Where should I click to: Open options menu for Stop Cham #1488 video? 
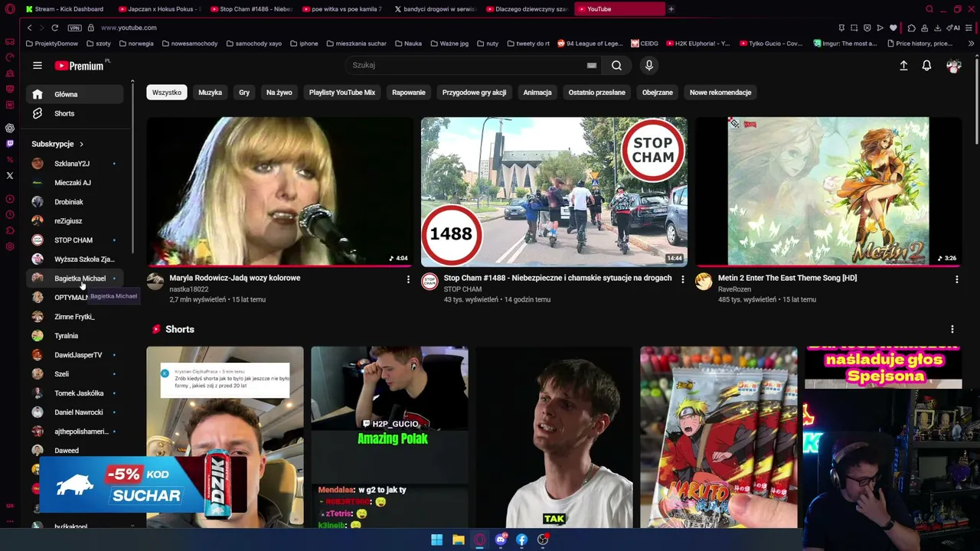pos(683,279)
